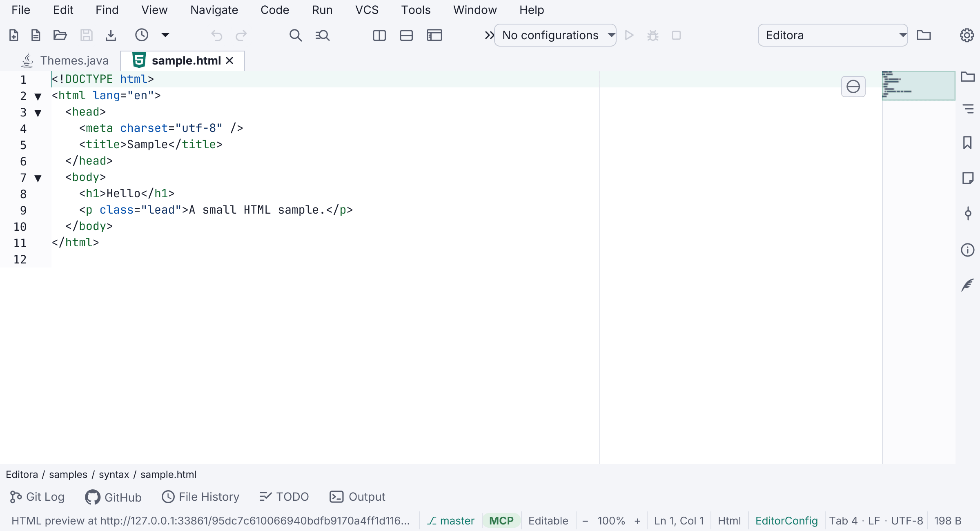Close the sample.html tab
Screen dimensions: 980x531
(x=229, y=60)
